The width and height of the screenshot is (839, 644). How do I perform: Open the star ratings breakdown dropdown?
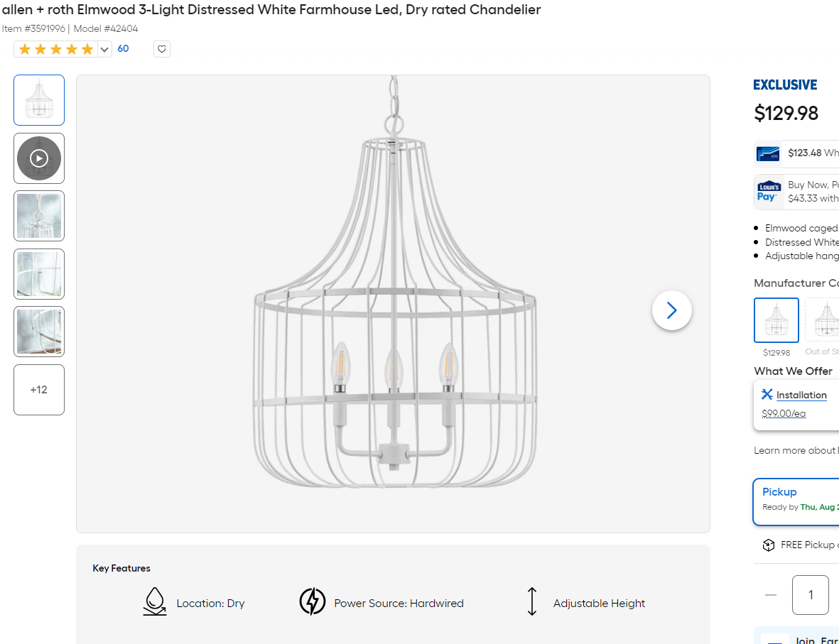104,49
